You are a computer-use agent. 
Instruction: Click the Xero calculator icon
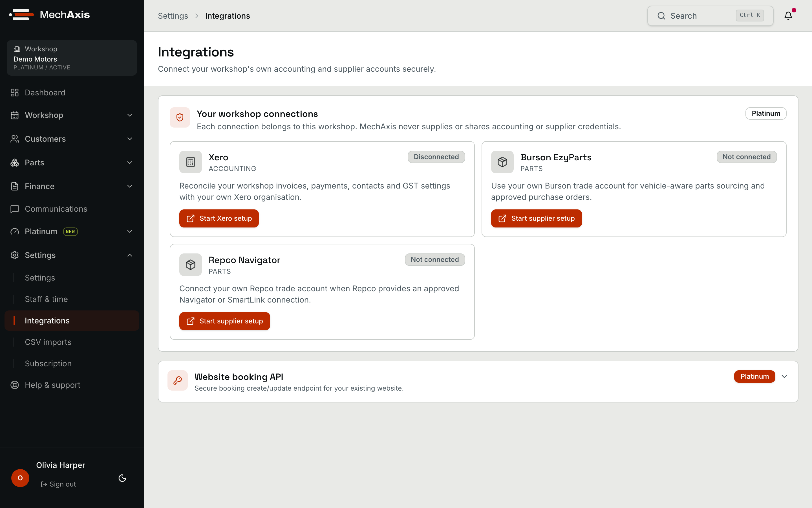[x=191, y=162]
